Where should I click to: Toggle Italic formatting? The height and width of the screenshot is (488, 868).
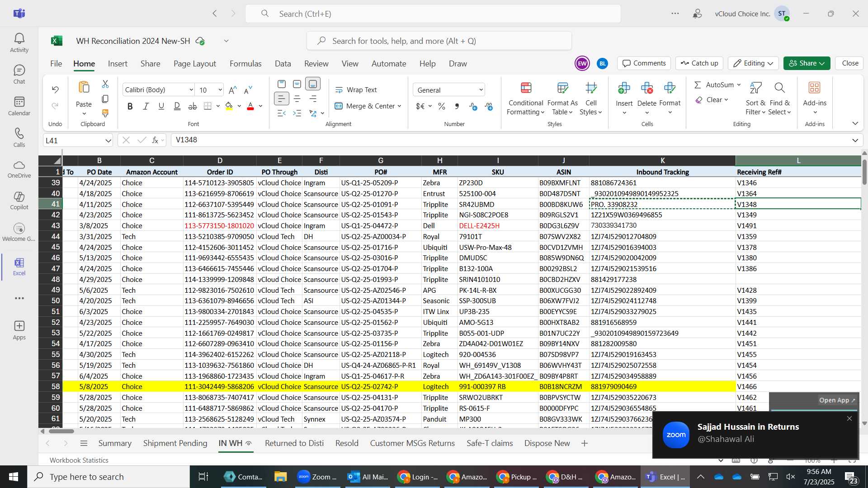tap(146, 106)
